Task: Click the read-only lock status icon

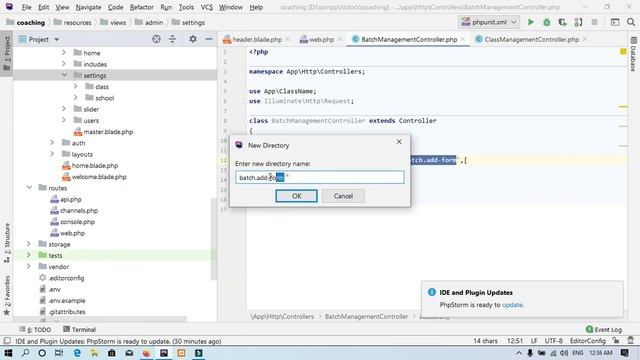Action: pyautogui.click(x=616, y=341)
